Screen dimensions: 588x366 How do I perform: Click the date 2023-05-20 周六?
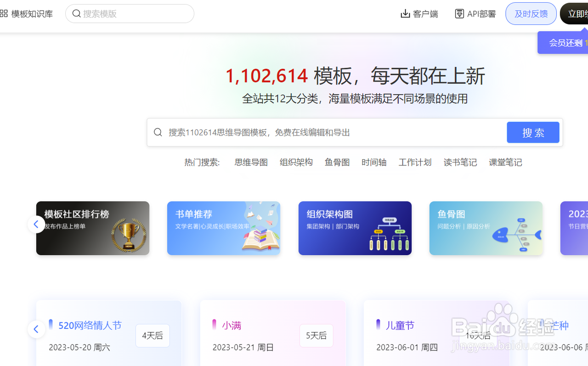(79, 348)
